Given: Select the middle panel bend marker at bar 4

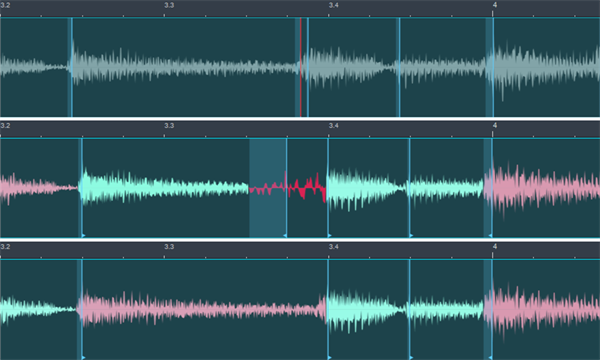Looking at the screenshot, I should point(492,188).
